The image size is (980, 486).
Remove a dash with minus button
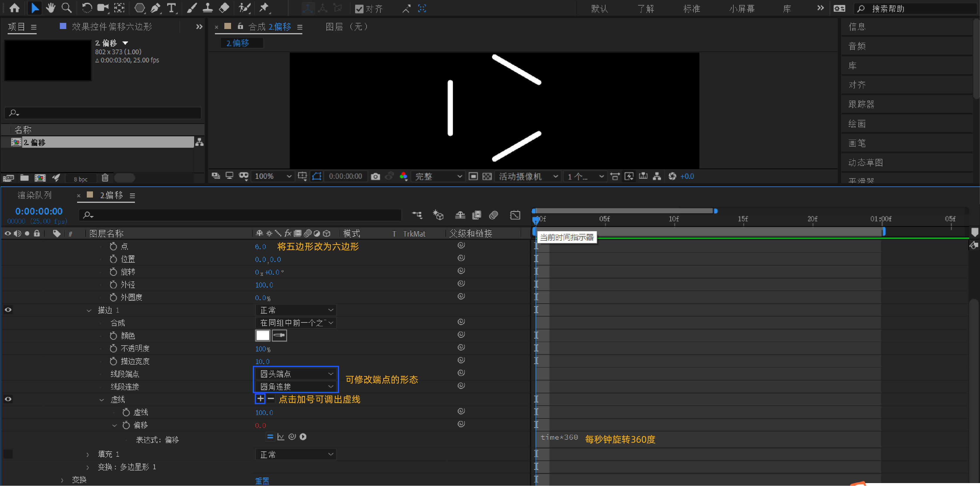coord(271,399)
